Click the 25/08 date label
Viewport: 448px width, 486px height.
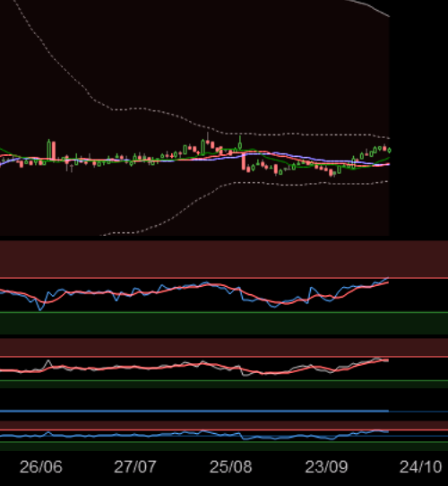(231, 466)
